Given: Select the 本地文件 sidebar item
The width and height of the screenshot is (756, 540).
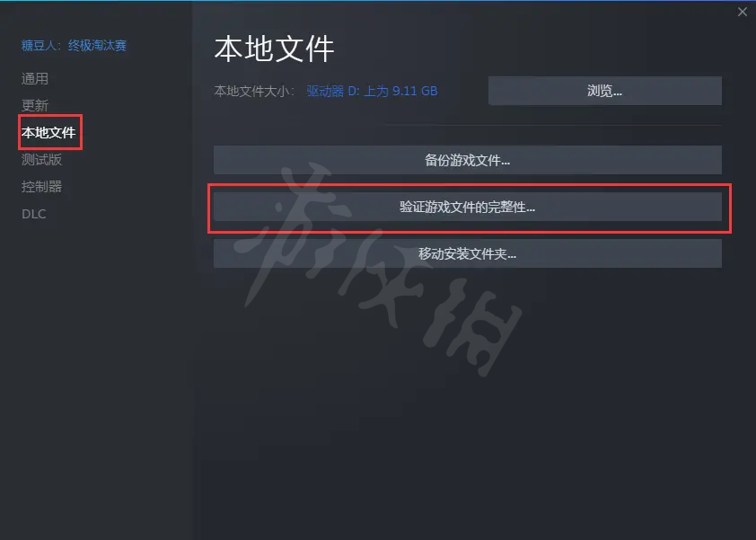Looking at the screenshot, I should [48, 132].
